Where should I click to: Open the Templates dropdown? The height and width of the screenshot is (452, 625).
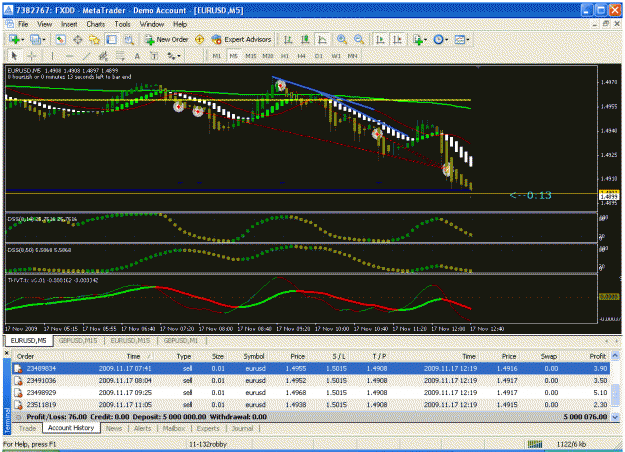[x=462, y=39]
